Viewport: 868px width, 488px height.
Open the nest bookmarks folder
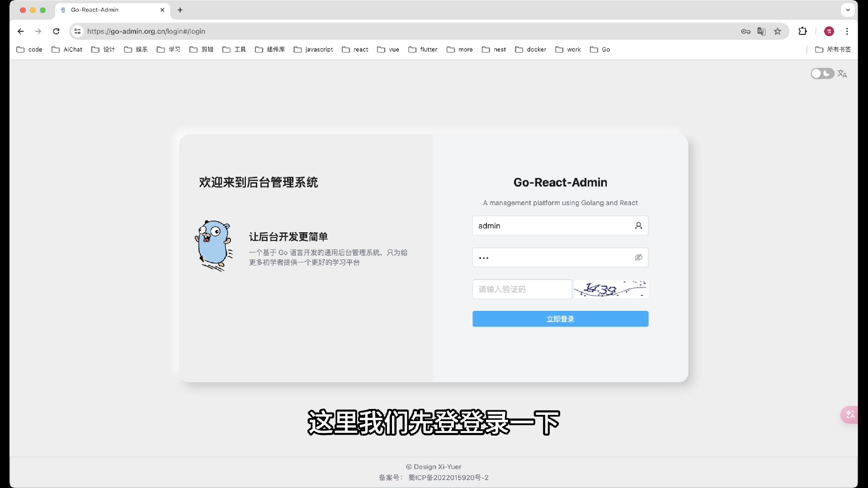pyautogui.click(x=494, y=50)
